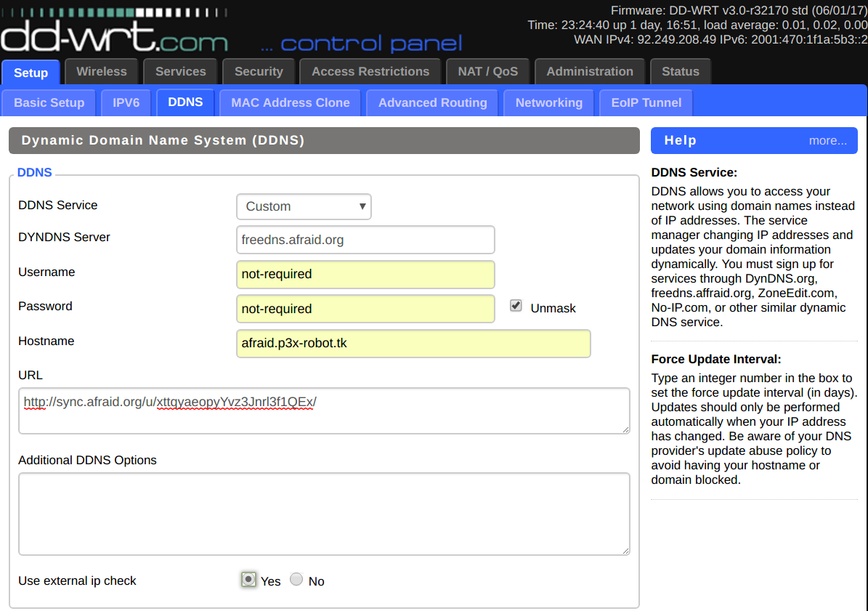Image resolution: width=868 pixels, height=611 pixels.
Task: Click the Password input field
Action: [x=365, y=309]
